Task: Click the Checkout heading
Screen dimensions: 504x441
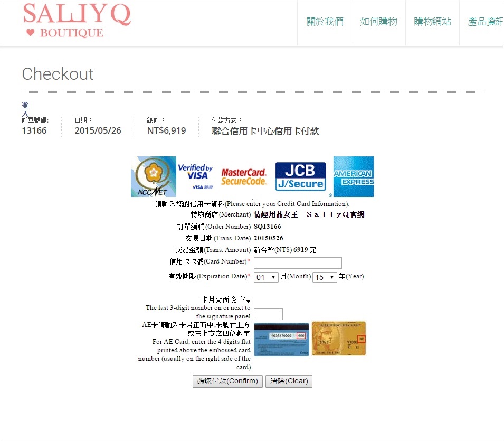Action: (58, 74)
